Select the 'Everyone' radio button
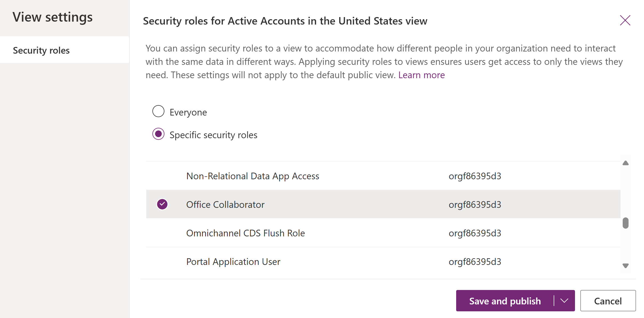The width and height of the screenshot is (644, 318). [x=158, y=112]
